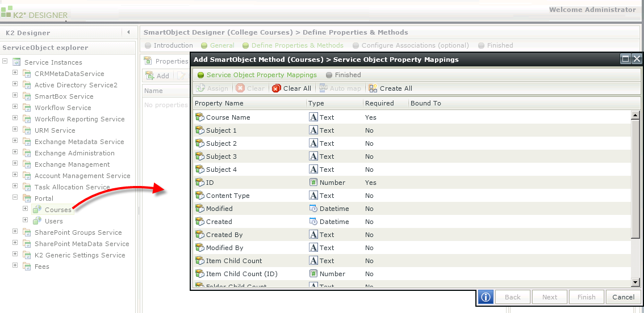Select the Exchange Metadata Service tree item

pyautogui.click(x=79, y=142)
